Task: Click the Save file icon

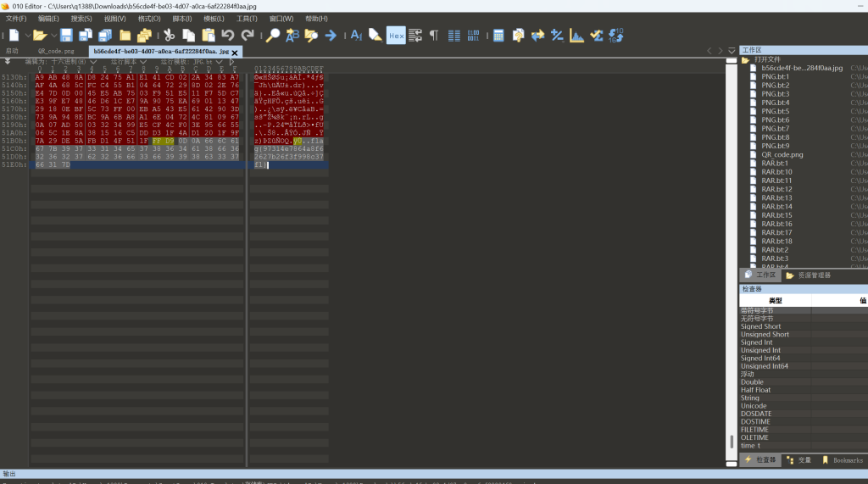Action: [67, 36]
